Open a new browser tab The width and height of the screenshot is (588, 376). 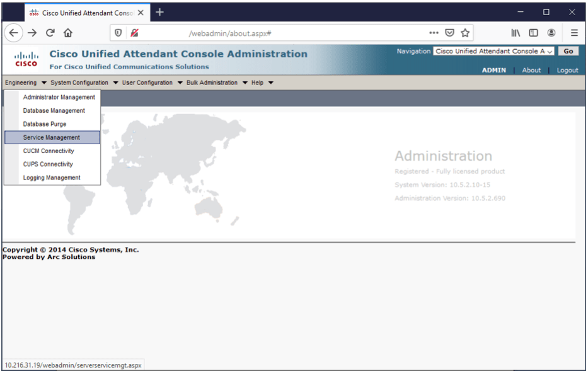pyautogui.click(x=159, y=13)
